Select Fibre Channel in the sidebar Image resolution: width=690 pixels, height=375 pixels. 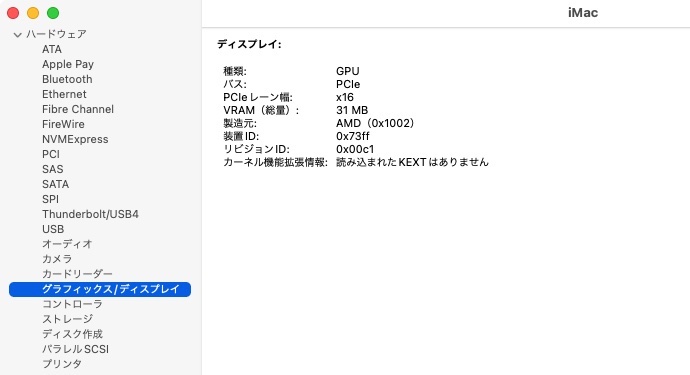pyautogui.click(x=78, y=109)
